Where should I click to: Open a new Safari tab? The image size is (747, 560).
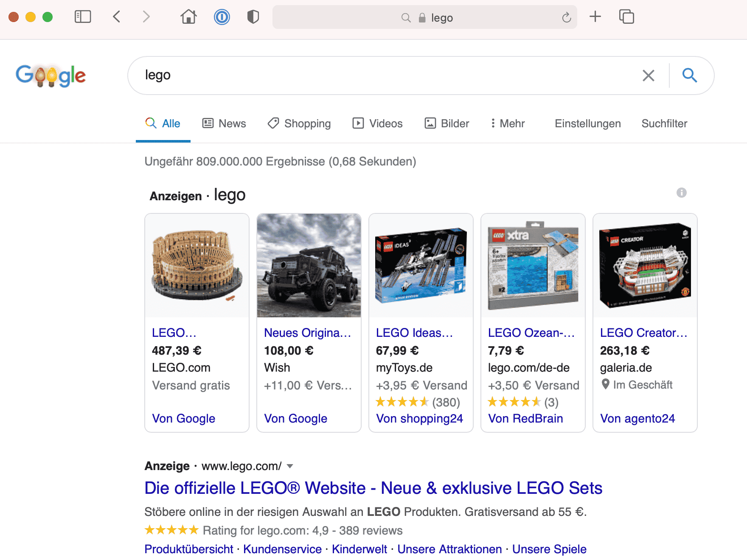click(x=595, y=17)
